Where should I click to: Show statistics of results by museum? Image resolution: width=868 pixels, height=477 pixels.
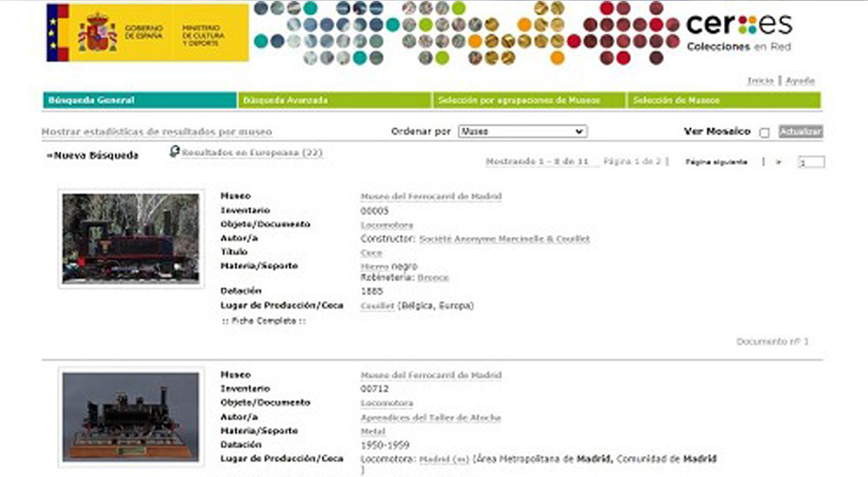coord(156,133)
